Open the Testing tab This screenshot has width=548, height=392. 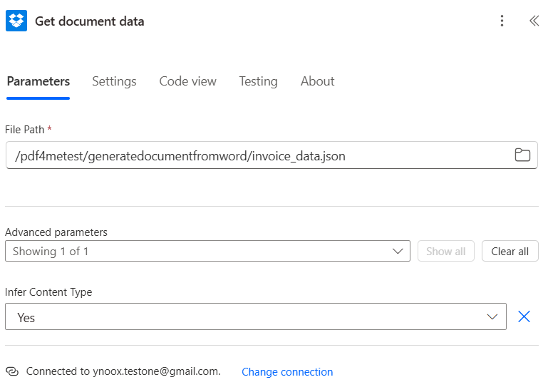click(x=258, y=81)
